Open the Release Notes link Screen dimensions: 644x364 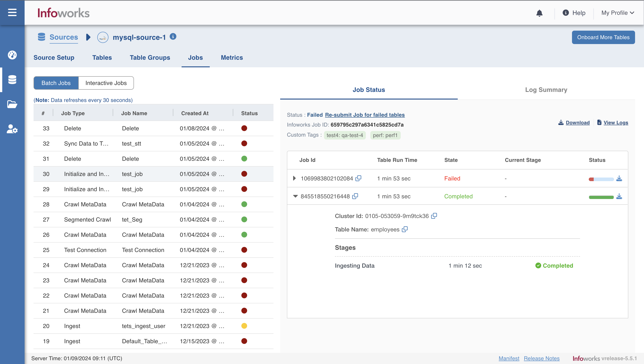click(542, 358)
